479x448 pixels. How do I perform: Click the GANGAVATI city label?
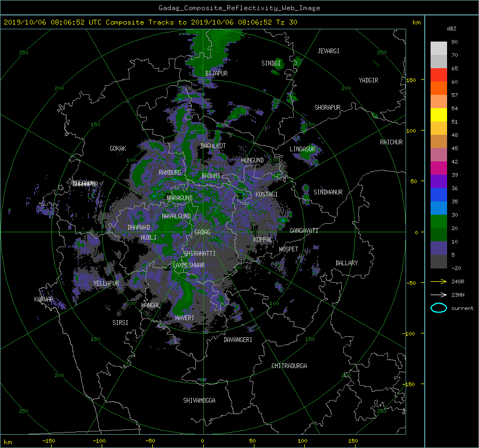[304, 231]
